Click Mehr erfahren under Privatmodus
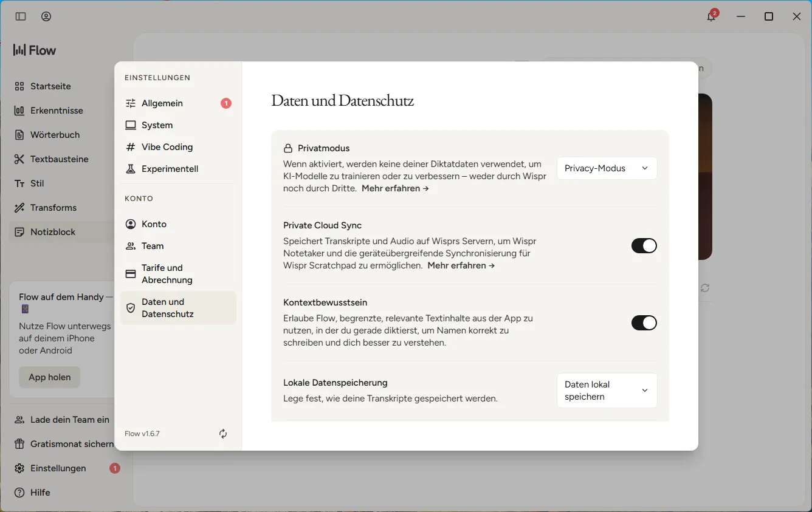 tap(395, 188)
